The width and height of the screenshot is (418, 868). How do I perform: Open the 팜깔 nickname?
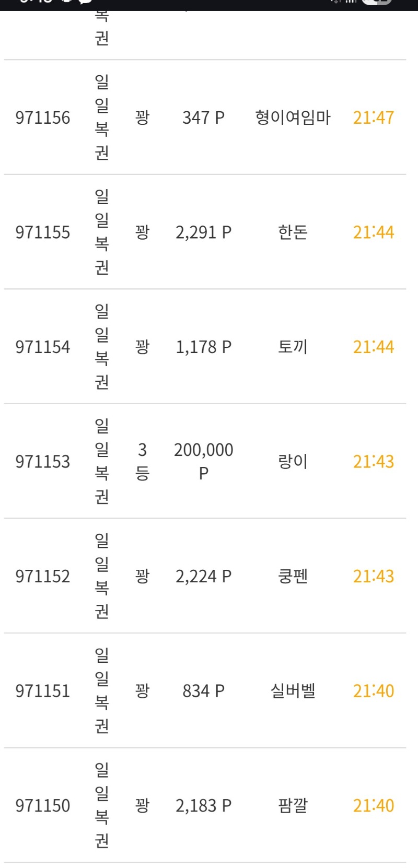(x=293, y=805)
